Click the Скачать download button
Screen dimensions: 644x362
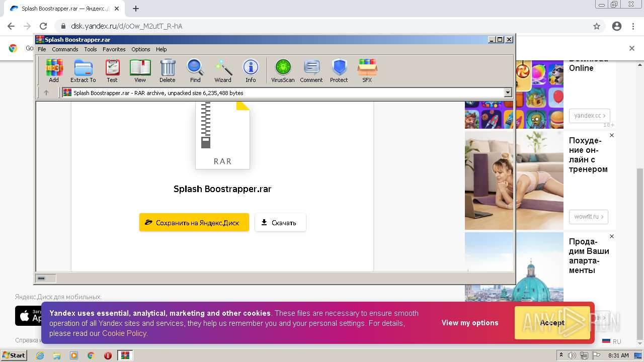pyautogui.click(x=280, y=222)
